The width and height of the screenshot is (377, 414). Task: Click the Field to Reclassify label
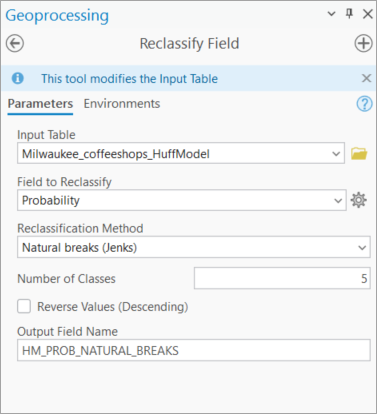coord(64,182)
